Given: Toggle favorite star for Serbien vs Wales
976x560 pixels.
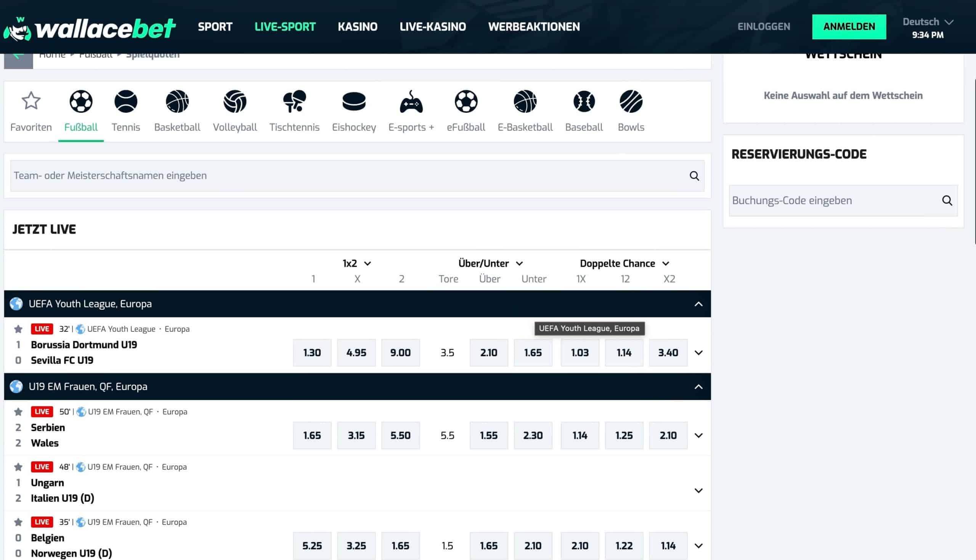Looking at the screenshot, I should pyautogui.click(x=18, y=412).
